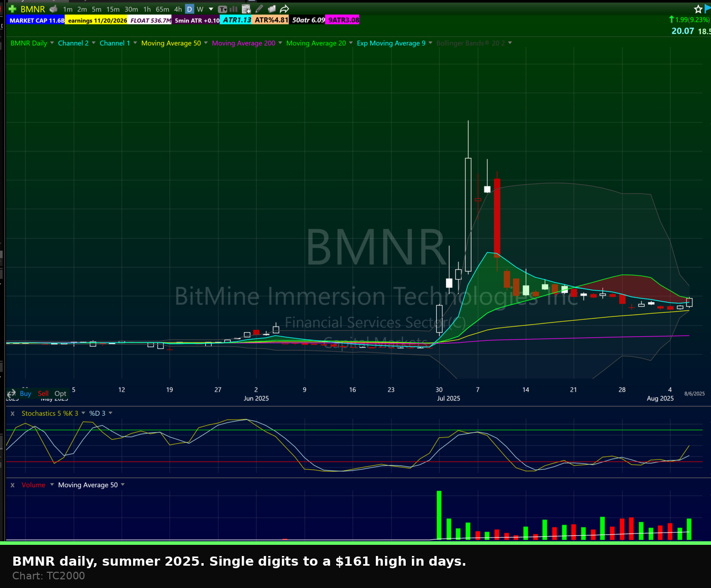Image resolution: width=711 pixels, height=588 pixels.
Task: Expand the timeframe dropdown arrow after W
Action: tap(211, 9)
